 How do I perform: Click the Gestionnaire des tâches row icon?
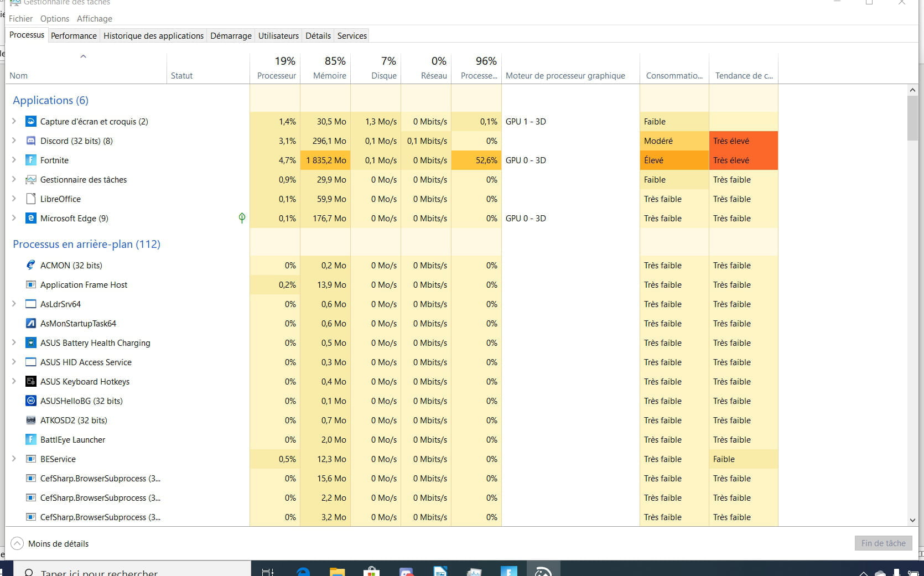pyautogui.click(x=31, y=179)
